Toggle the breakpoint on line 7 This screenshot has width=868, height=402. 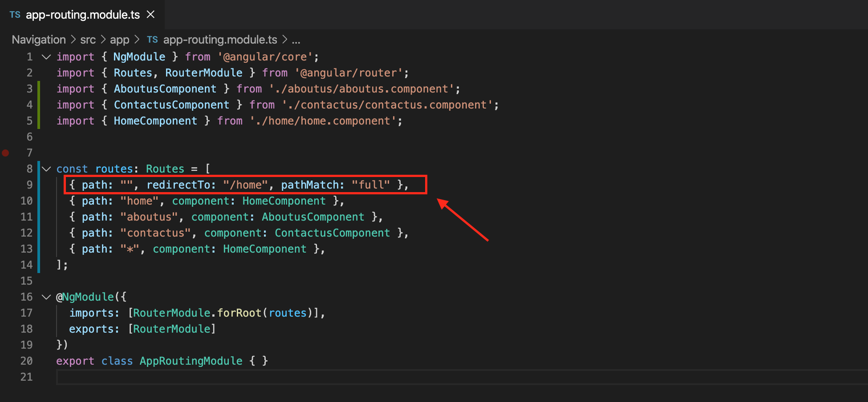(x=5, y=153)
